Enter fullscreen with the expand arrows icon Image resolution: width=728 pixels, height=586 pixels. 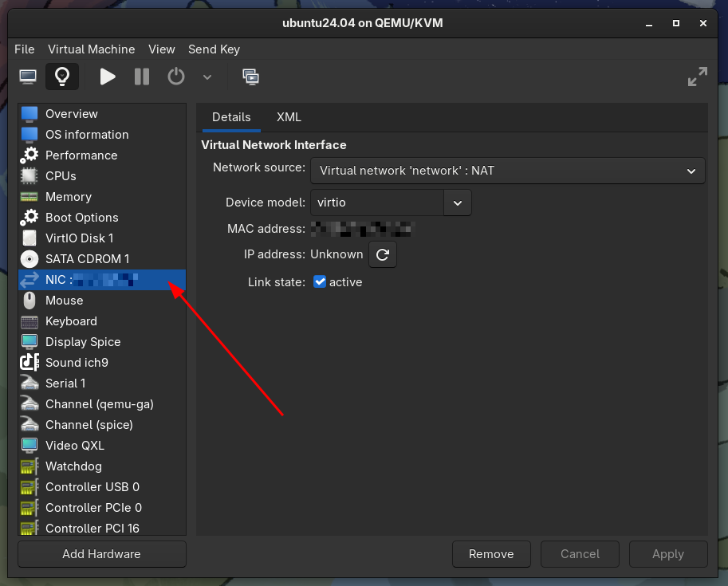click(697, 77)
